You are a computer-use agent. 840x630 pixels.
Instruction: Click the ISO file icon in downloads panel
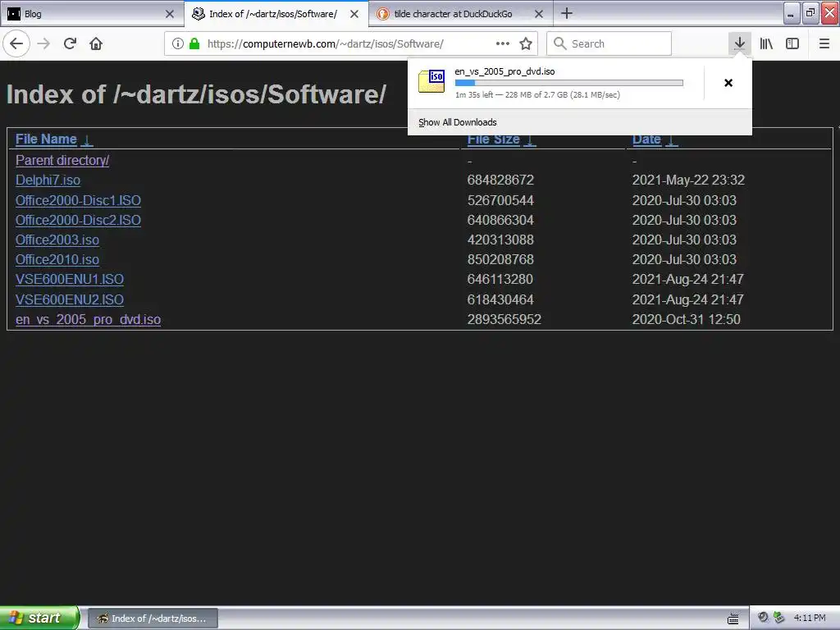click(x=431, y=81)
